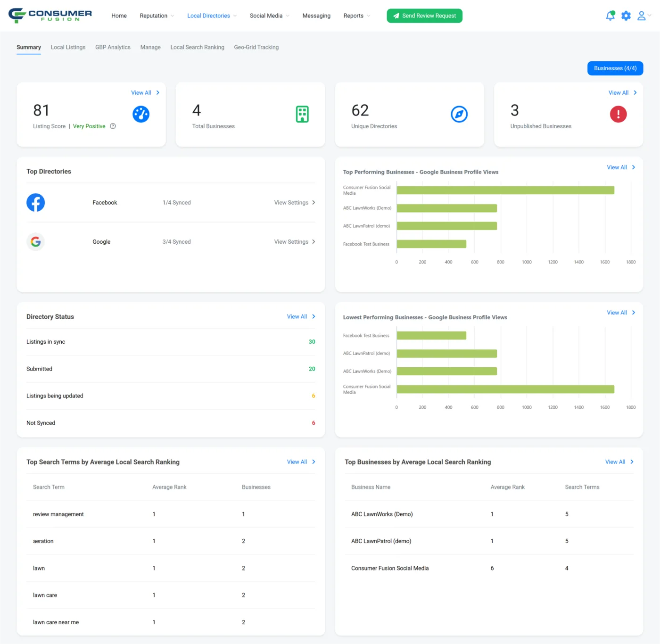Screen dimensions: 660x644
Task: Open the settings gear icon
Action: 626,16
